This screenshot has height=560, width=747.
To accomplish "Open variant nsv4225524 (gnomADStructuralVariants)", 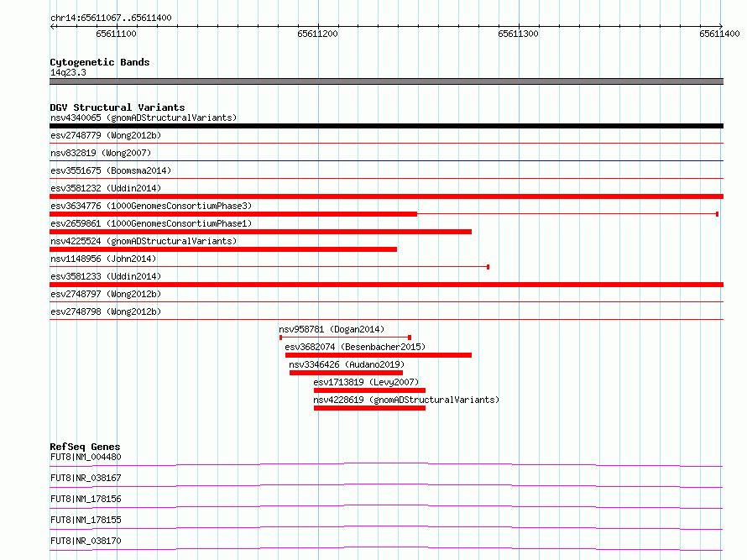I will tap(144, 241).
